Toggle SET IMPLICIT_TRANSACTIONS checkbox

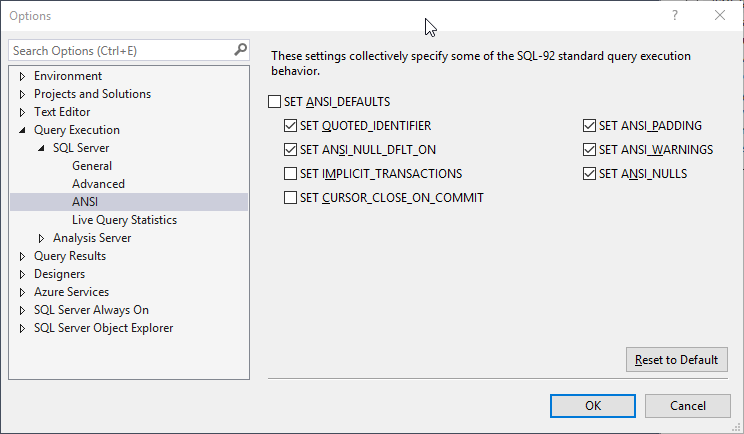click(x=291, y=174)
